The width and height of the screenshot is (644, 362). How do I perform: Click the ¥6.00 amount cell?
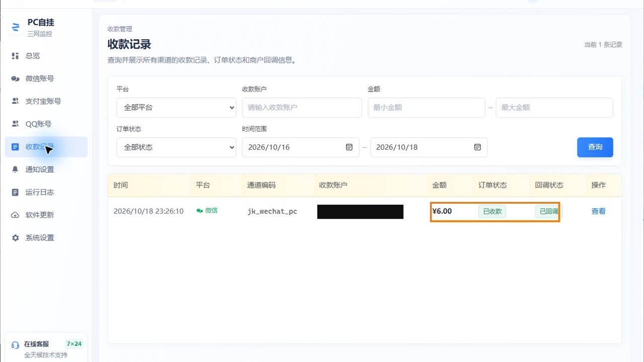click(x=442, y=211)
